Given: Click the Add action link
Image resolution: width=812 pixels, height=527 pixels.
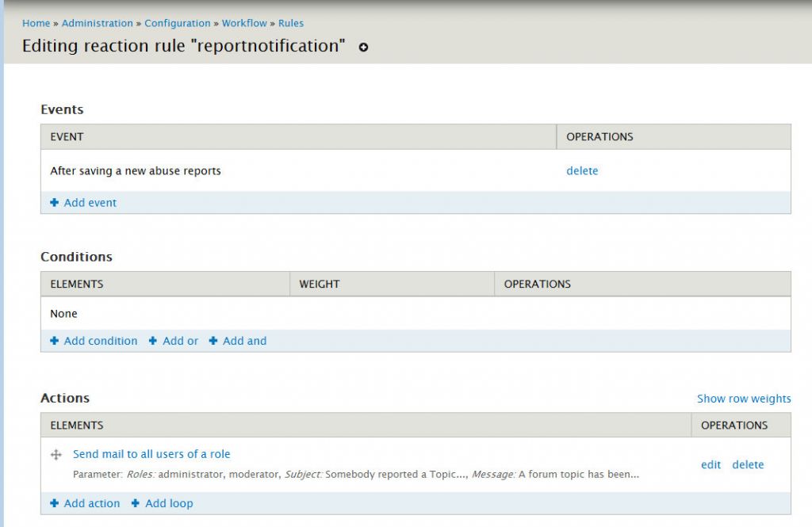Looking at the screenshot, I should (x=91, y=503).
